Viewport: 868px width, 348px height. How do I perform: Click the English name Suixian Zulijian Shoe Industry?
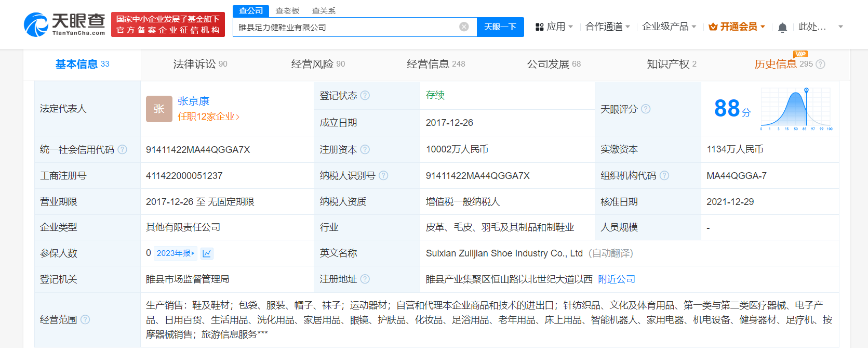[504, 253]
